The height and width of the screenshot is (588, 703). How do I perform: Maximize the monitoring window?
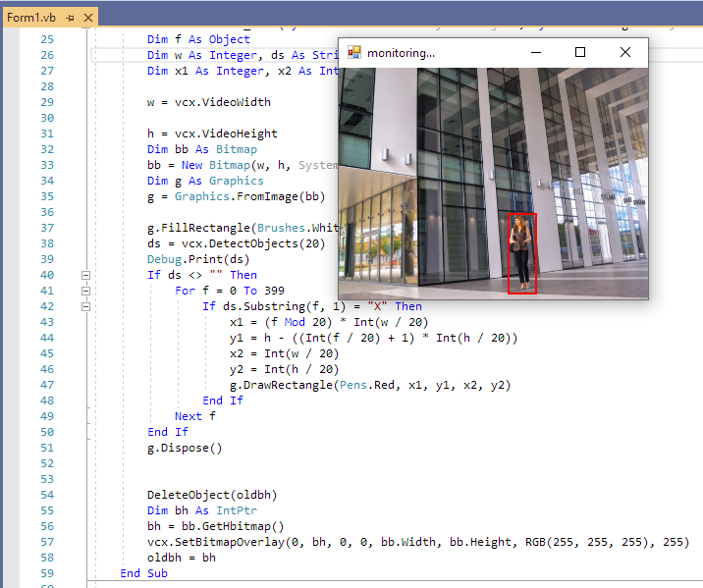click(580, 53)
